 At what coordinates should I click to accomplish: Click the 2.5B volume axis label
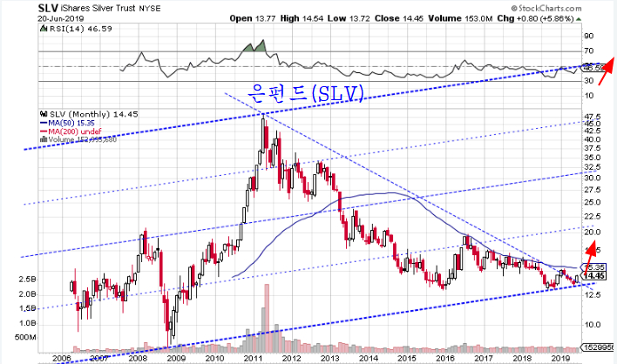(x=28, y=280)
